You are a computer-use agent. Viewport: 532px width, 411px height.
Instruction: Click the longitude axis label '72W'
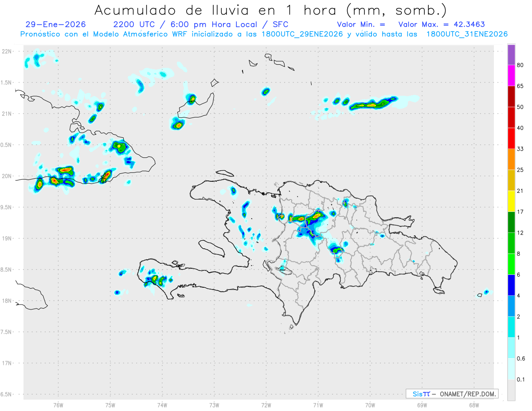click(x=266, y=405)
